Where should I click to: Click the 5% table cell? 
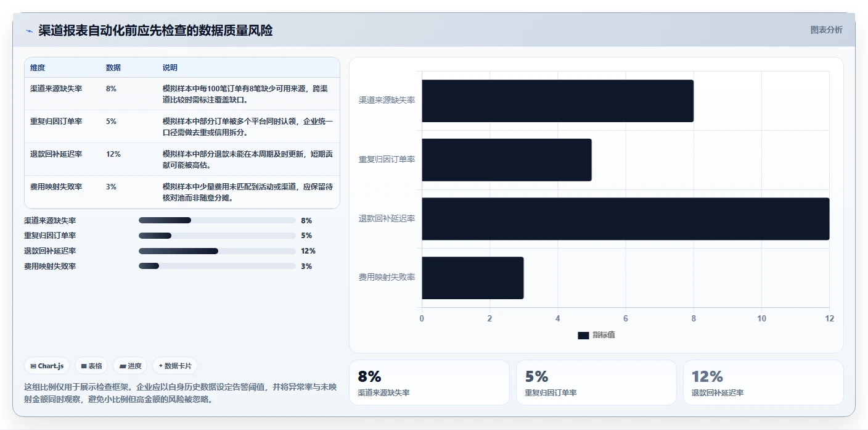click(x=111, y=122)
